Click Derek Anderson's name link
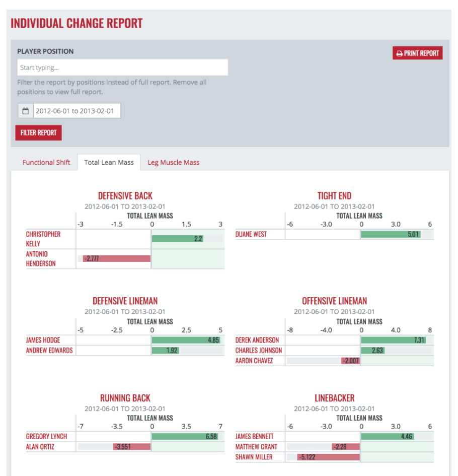The height and width of the screenshot is (476, 458). 257,340
